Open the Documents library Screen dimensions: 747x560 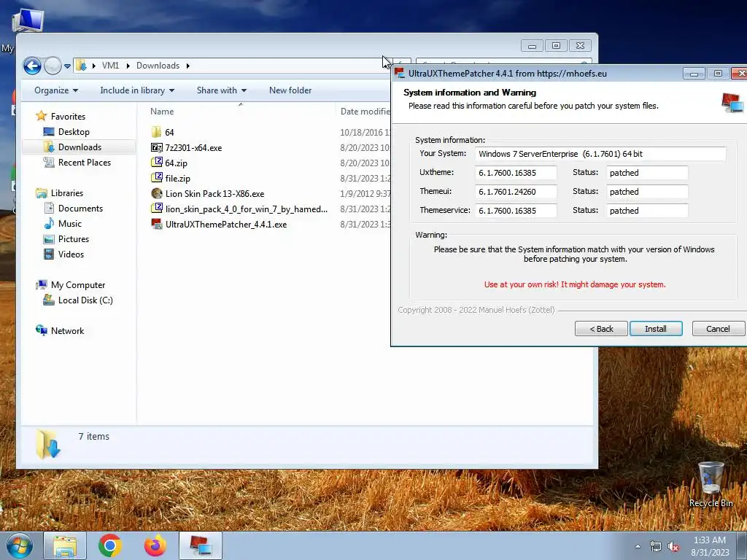pos(80,208)
